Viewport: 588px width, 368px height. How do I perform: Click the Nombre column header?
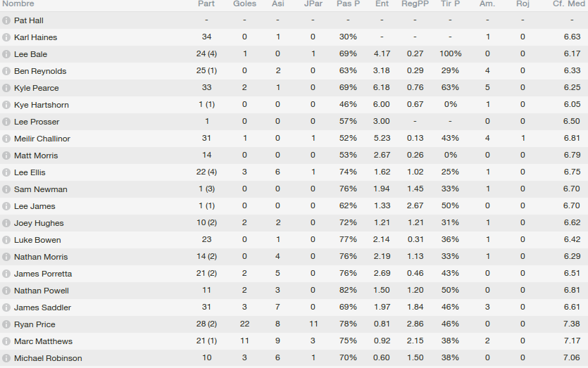[18, 4]
